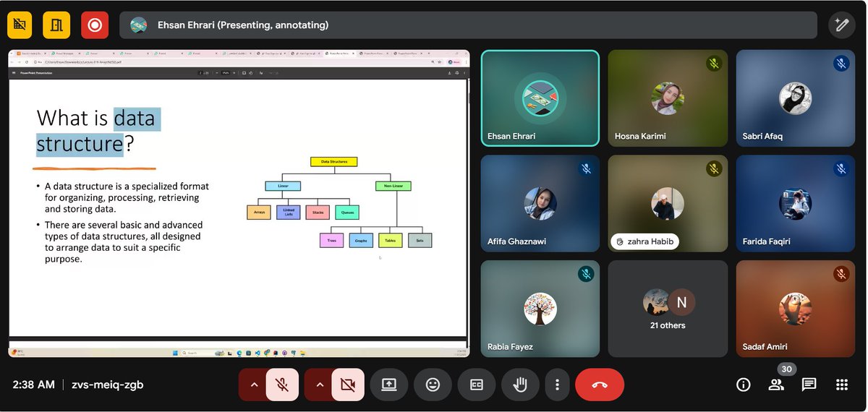Click the yellow picture-off icon at top left
The image size is (868, 412).
point(20,25)
